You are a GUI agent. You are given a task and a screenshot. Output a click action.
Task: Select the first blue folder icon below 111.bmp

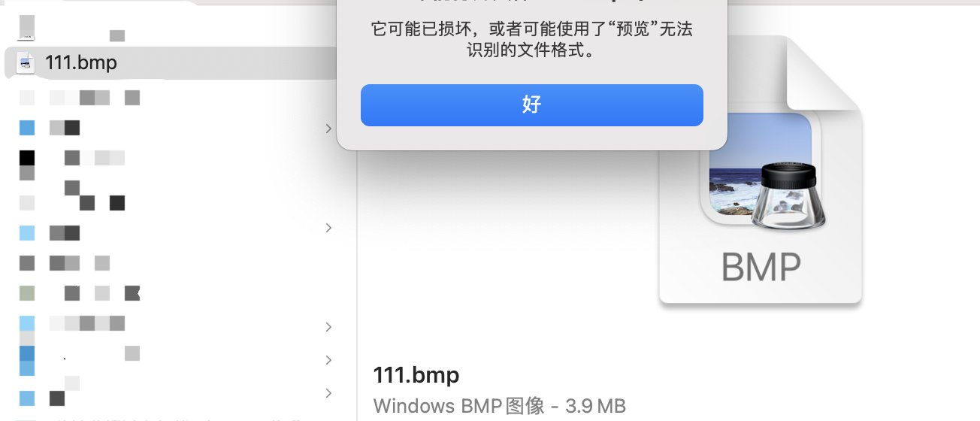point(27,128)
